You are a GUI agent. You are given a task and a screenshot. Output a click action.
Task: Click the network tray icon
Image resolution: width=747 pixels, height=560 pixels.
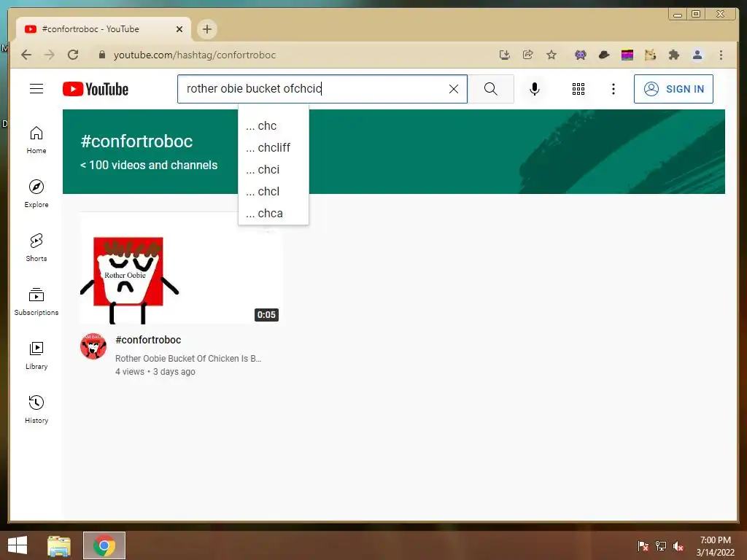tap(661, 545)
